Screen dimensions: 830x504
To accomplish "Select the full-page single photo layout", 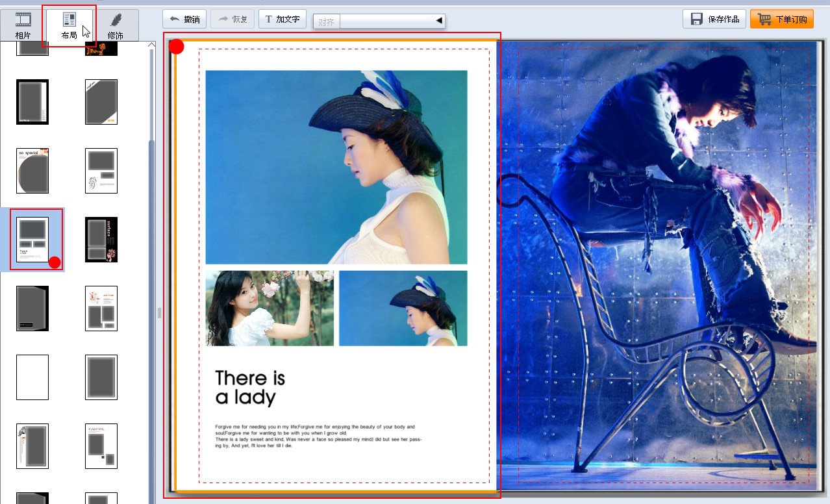I will pyautogui.click(x=101, y=377).
